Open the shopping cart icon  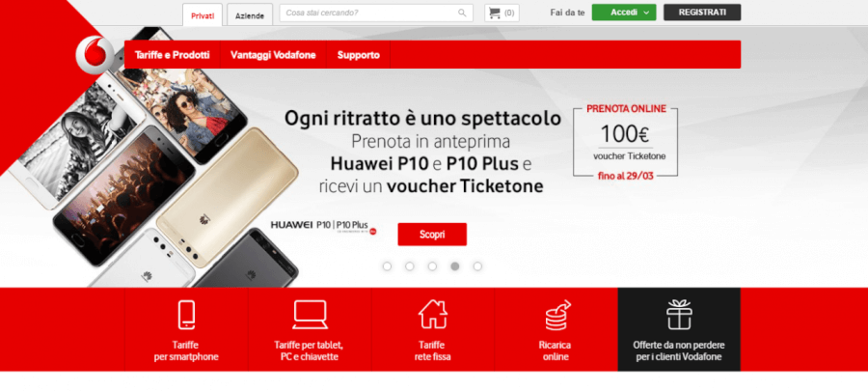(x=495, y=13)
